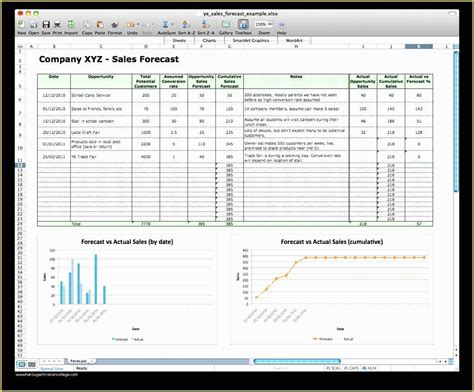
Task: Click the vertical scrollbar thumb
Action: 456,121
